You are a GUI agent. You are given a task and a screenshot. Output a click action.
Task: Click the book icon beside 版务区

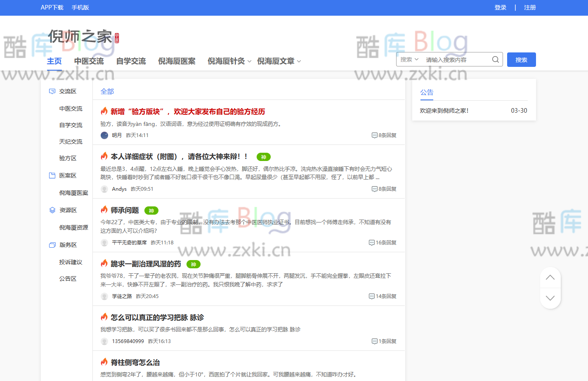click(x=52, y=244)
